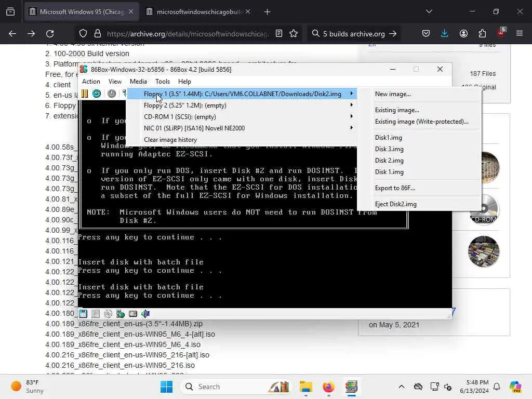
Task: Open the list all tabs dropdown chevron
Action: pyautogui.click(x=429, y=11)
